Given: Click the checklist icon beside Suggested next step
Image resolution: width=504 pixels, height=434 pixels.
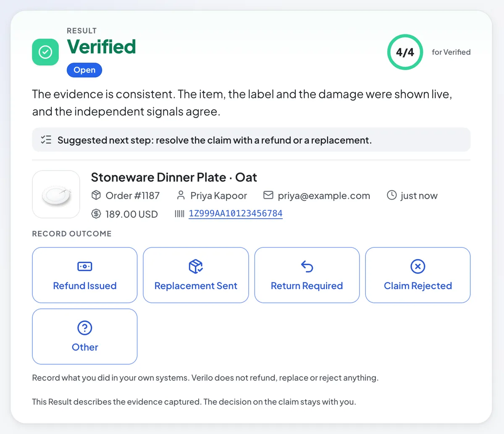Looking at the screenshot, I should 46,140.
